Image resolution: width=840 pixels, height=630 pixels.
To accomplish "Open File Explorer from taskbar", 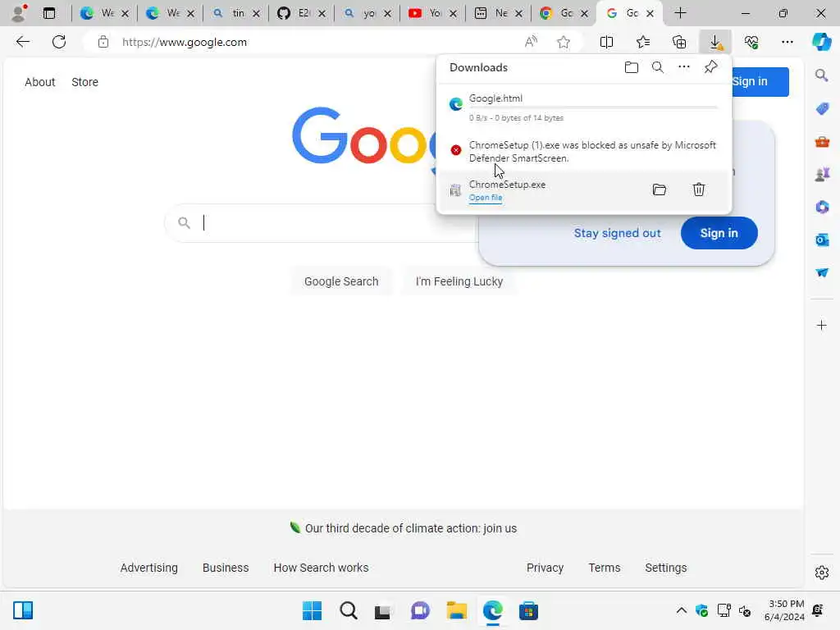I will [x=456, y=610].
